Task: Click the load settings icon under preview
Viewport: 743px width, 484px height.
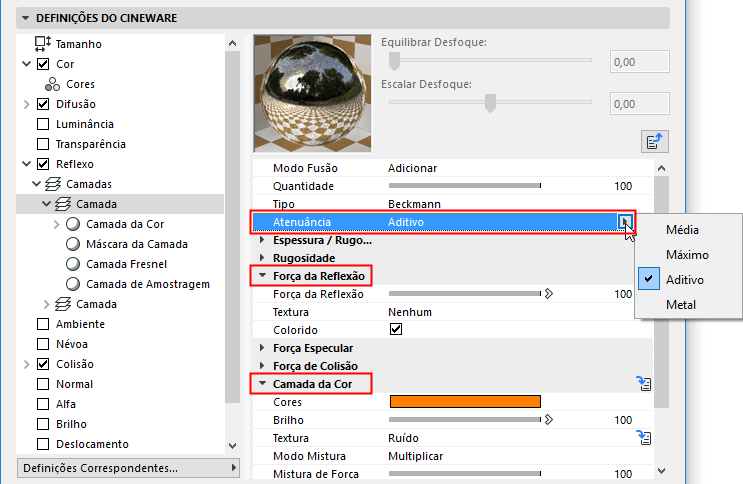Action: (652, 140)
